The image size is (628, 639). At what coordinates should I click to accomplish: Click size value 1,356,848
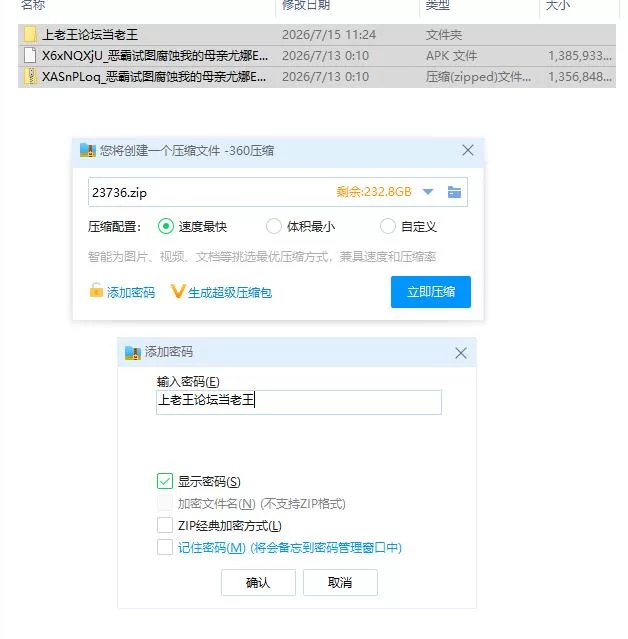580,77
